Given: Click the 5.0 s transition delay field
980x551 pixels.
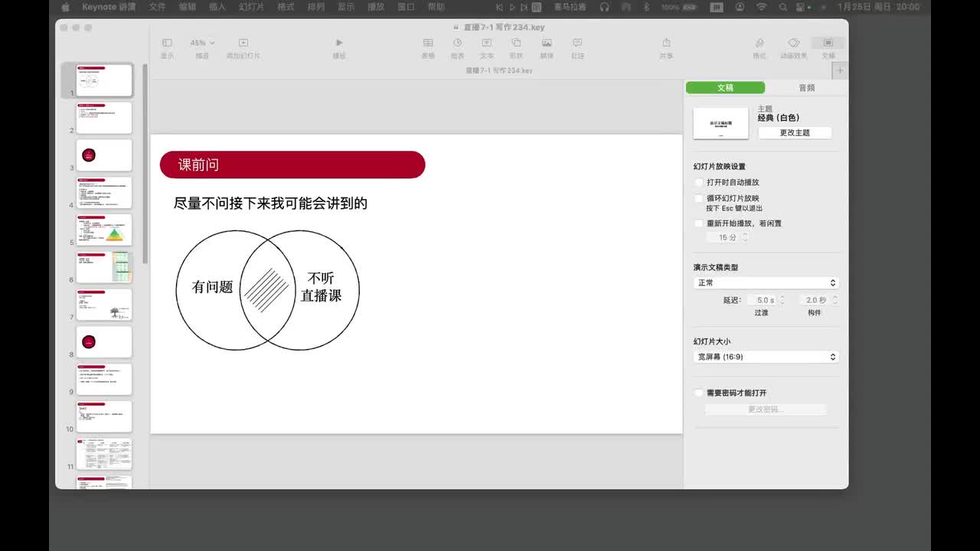Looking at the screenshot, I should [x=761, y=300].
